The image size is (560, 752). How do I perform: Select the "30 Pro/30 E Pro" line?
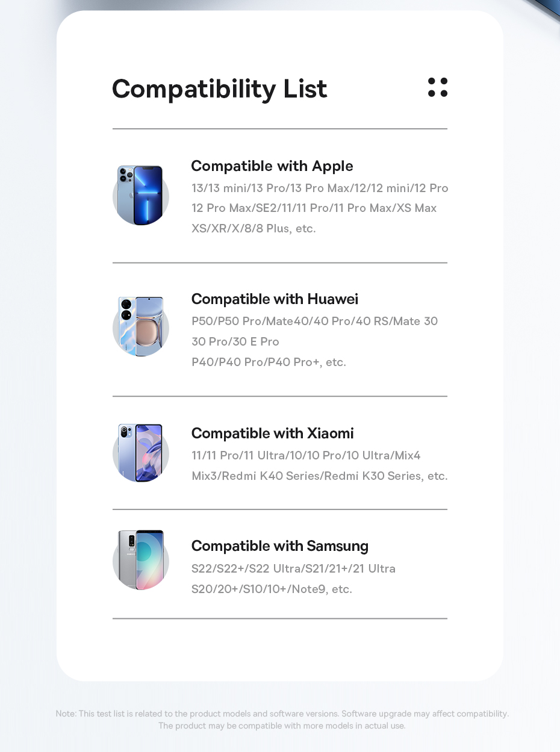235,342
